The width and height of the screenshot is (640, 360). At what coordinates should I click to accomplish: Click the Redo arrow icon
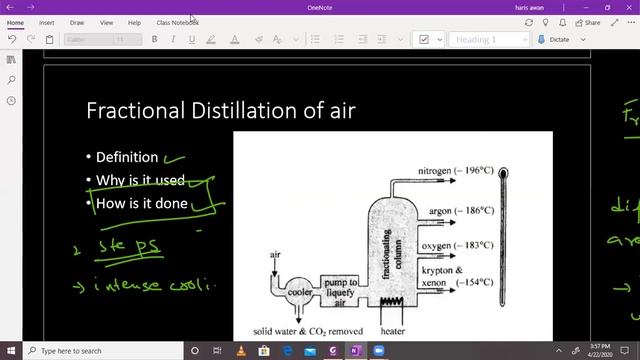(31, 39)
